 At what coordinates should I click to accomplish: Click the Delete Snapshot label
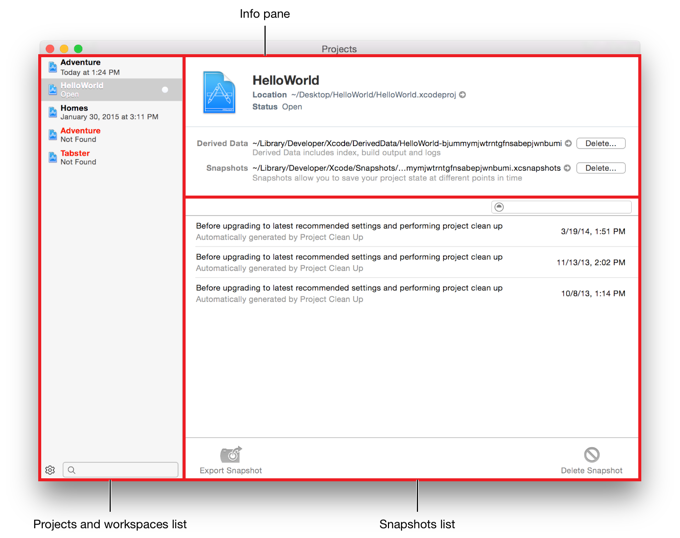(592, 470)
